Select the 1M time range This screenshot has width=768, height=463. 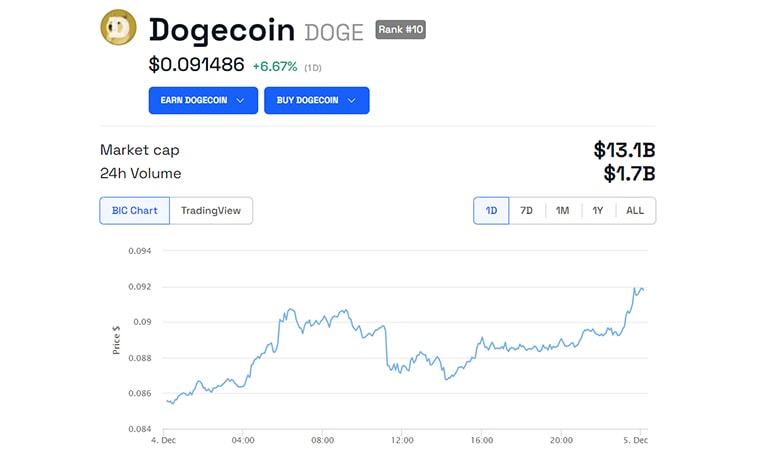[562, 211]
